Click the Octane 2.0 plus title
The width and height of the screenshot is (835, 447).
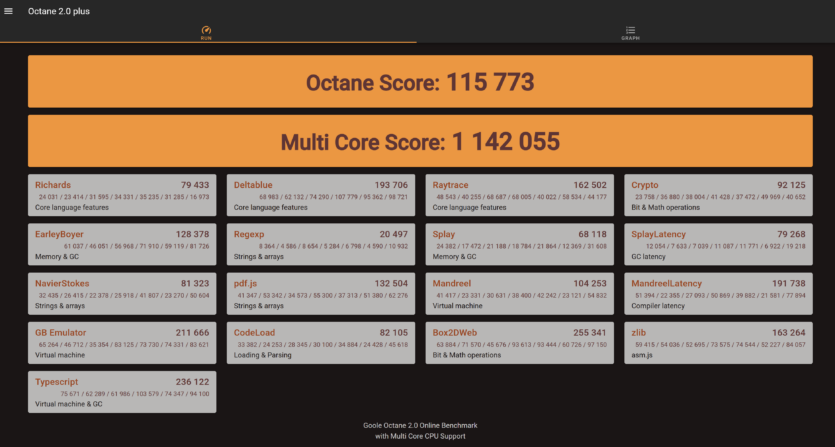tap(59, 11)
